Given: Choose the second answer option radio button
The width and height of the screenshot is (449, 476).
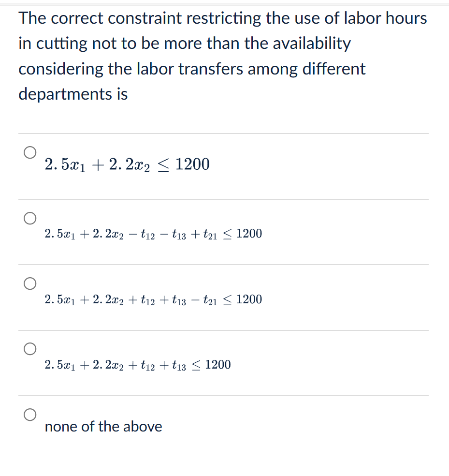Looking at the screenshot, I should click(x=30, y=218).
